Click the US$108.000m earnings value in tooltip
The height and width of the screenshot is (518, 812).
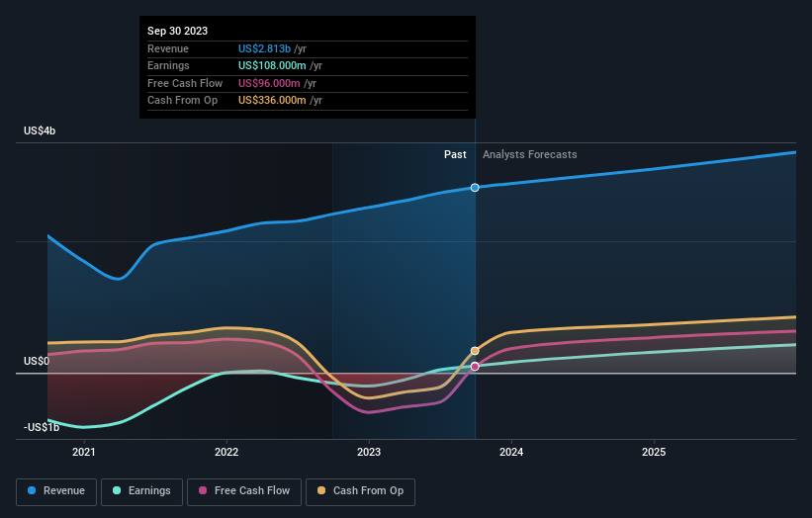click(x=272, y=65)
